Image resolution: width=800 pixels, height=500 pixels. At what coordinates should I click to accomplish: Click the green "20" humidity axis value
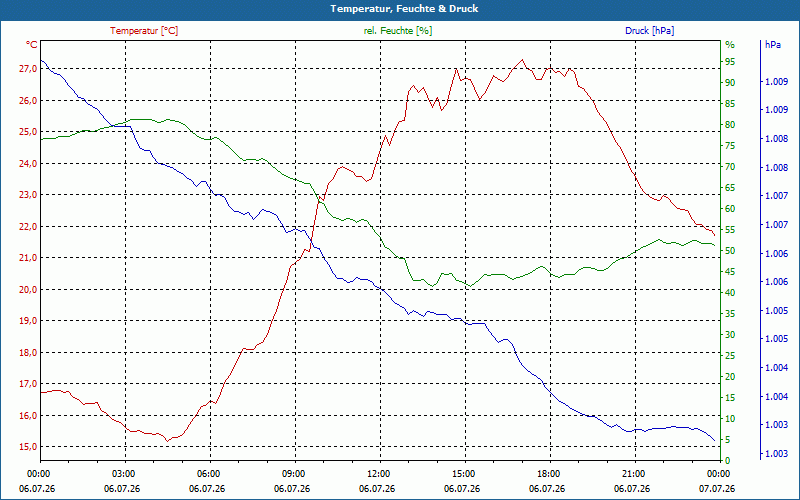[x=730, y=377]
